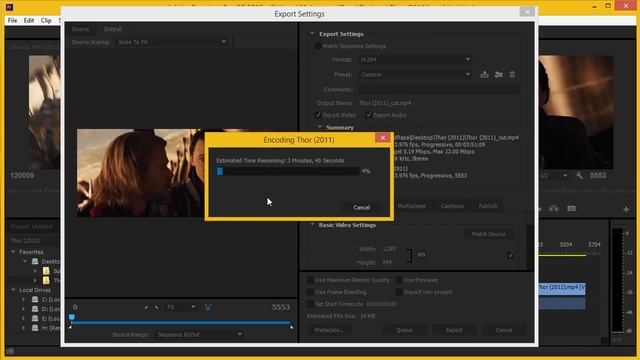Click the D: local drive icon
Viewport: 640px width, 360px height.
pyautogui.click(x=35, y=309)
